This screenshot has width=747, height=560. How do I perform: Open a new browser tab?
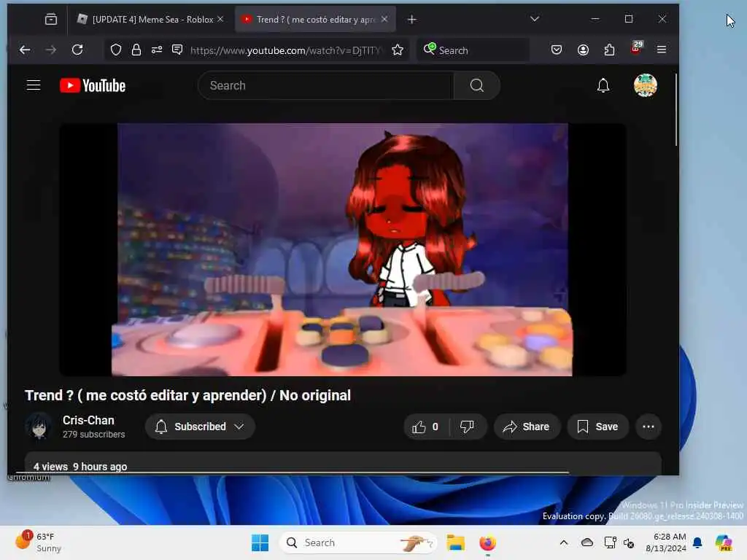412,19
